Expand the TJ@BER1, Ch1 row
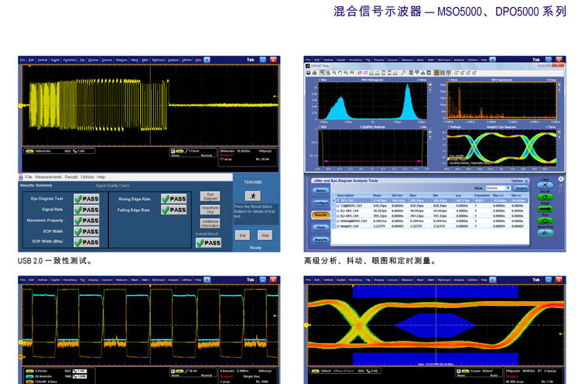 pyautogui.click(x=338, y=206)
